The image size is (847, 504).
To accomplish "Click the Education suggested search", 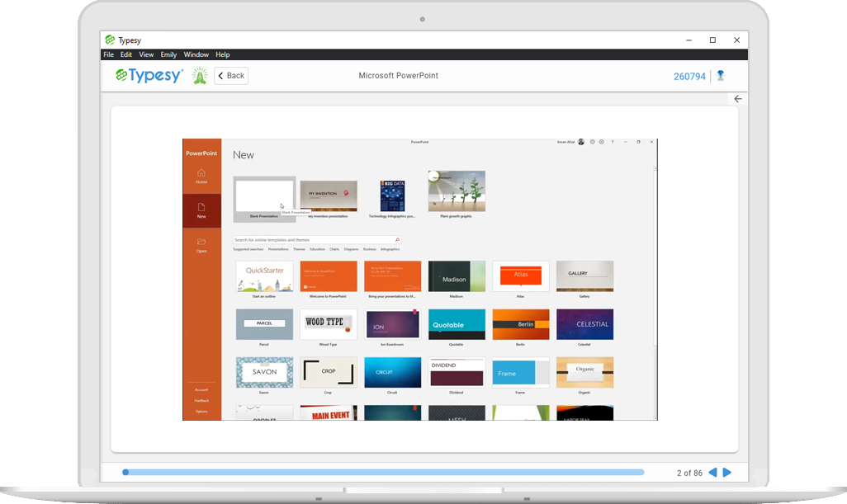I will pos(318,249).
